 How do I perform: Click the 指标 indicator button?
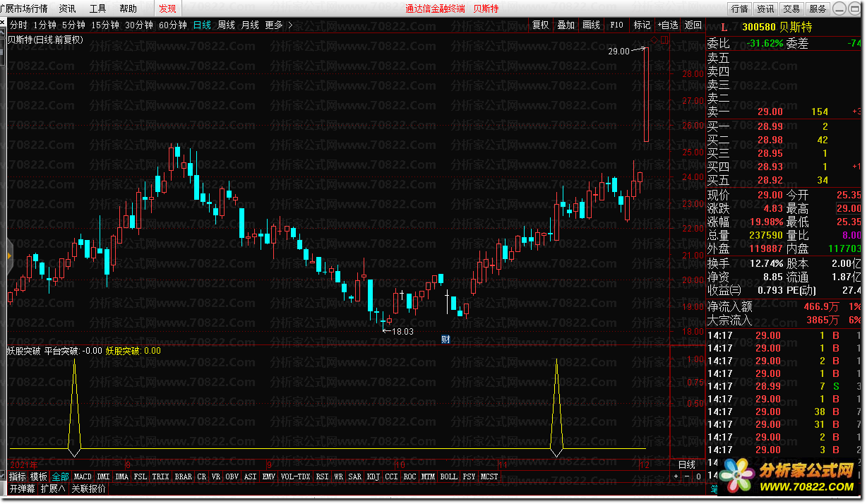click(x=18, y=476)
